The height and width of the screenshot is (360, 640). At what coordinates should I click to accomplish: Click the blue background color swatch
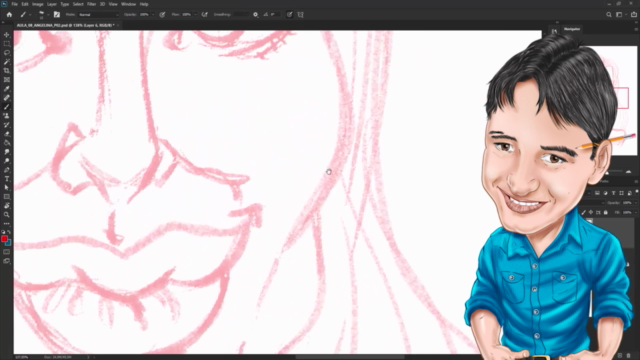tap(9, 243)
